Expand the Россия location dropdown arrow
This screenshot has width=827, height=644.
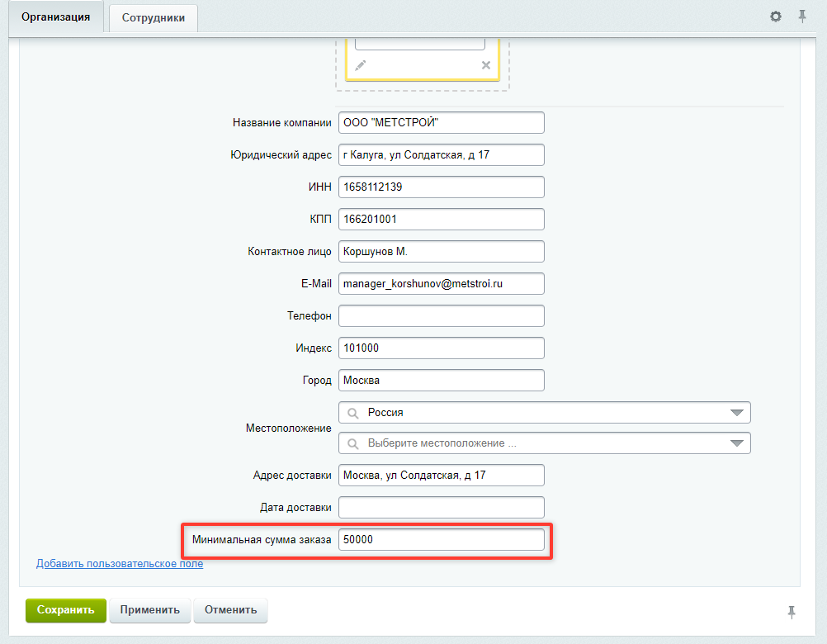tap(737, 413)
